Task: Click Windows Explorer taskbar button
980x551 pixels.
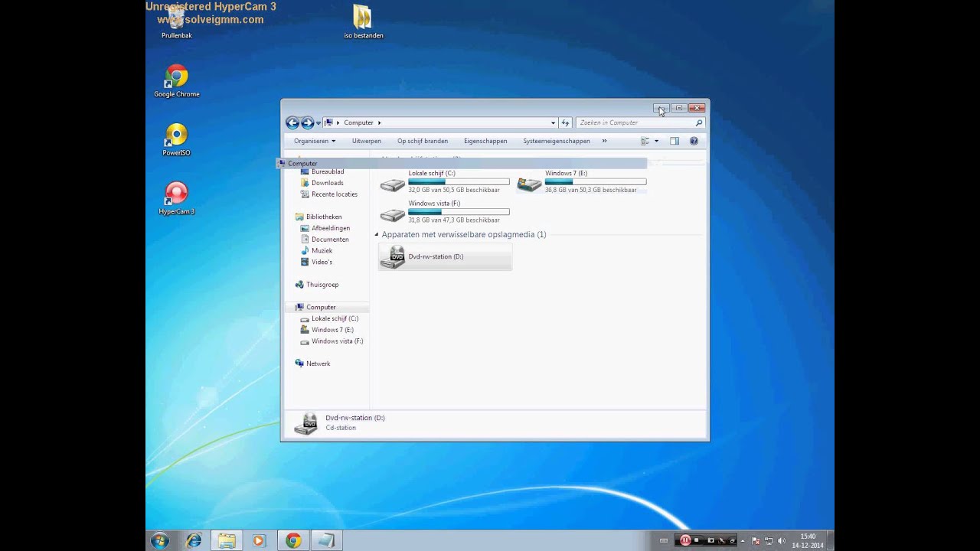Action: click(227, 540)
